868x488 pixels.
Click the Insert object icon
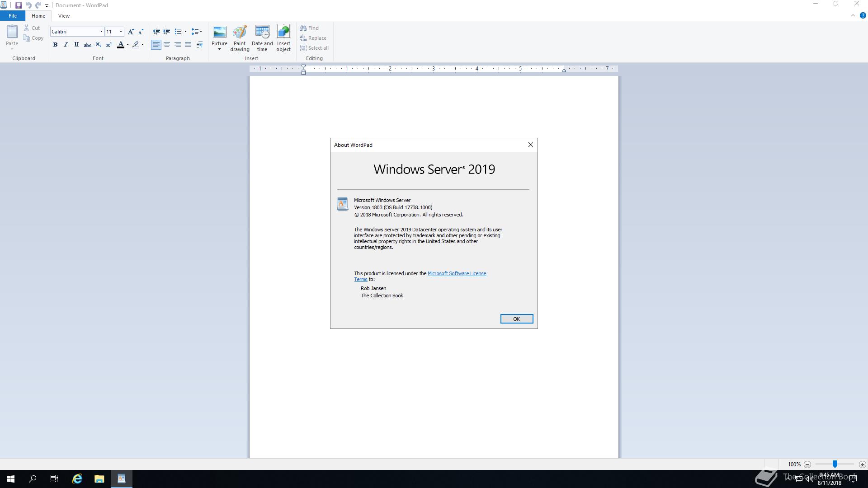click(x=283, y=38)
